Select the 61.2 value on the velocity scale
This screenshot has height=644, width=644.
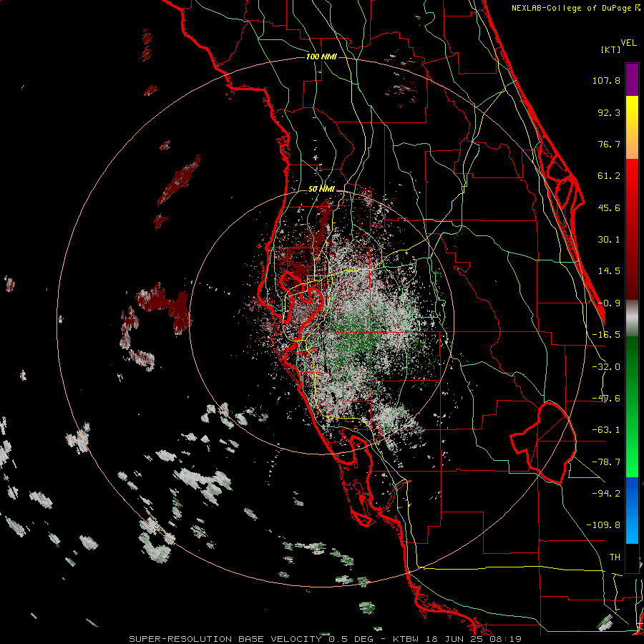(x=609, y=176)
